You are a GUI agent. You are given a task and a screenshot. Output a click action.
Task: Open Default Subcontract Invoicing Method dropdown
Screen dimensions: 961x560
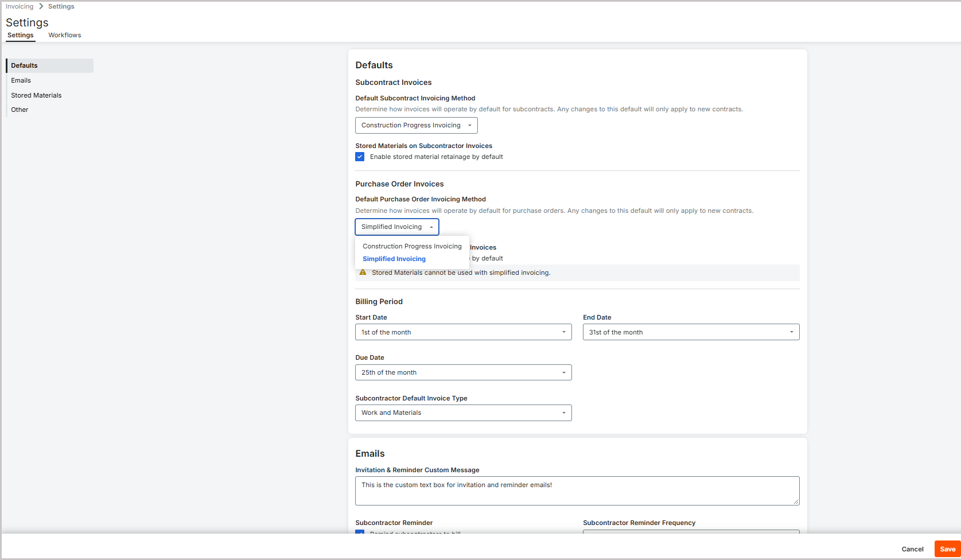(x=417, y=125)
